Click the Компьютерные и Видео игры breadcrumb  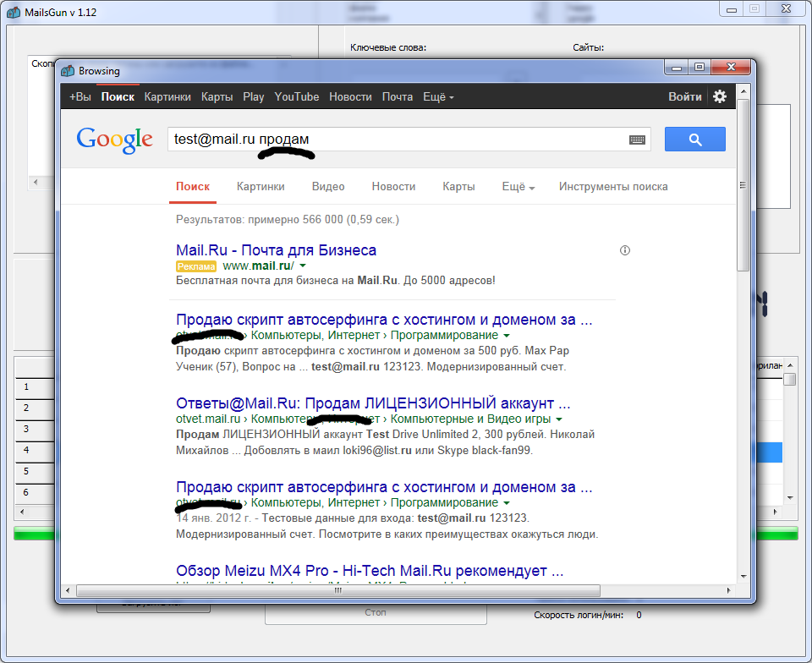[470, 419]
